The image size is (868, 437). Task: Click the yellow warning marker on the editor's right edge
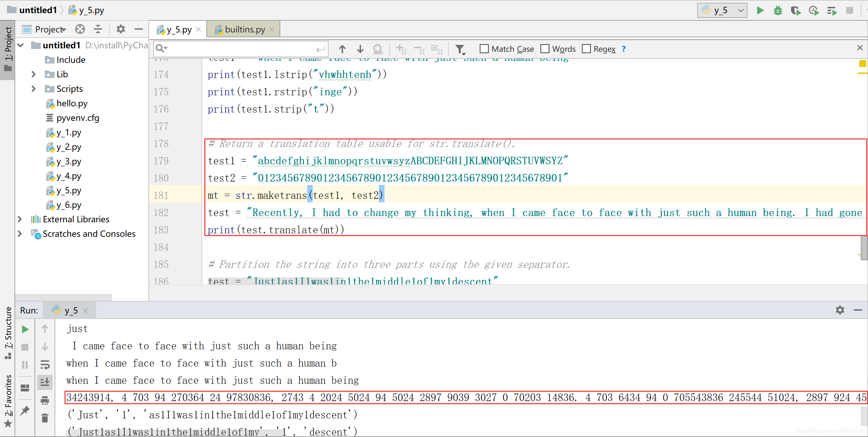pyautogui.click(x=862, y=64)
